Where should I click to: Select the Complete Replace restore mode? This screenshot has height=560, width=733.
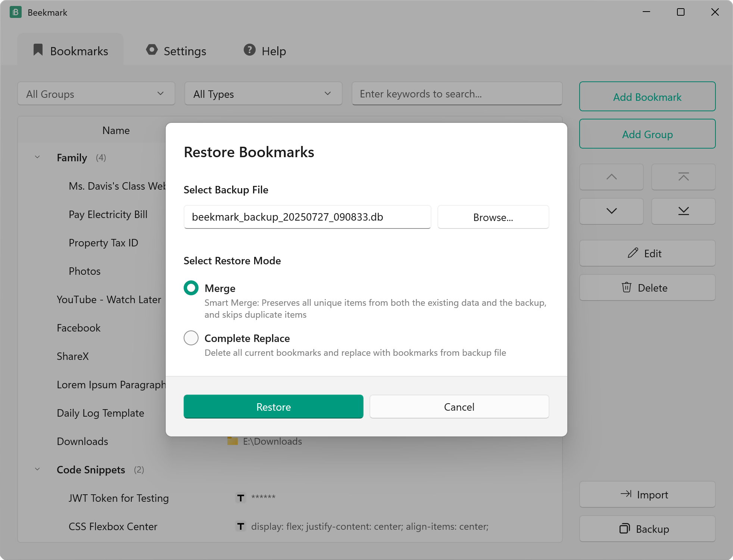pyautogui.click(x=191, y=338)
